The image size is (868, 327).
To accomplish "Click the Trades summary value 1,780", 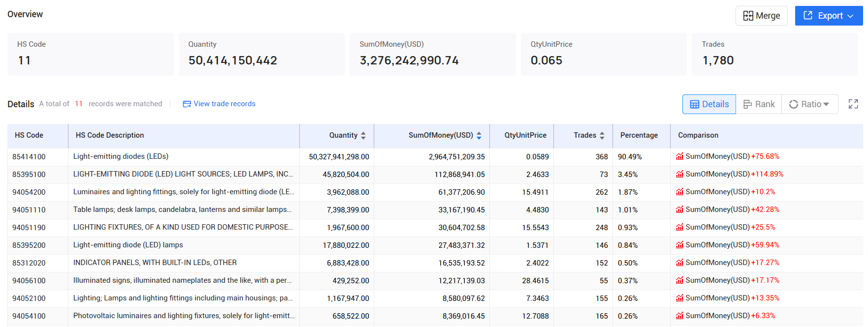I will pos(718,60).
